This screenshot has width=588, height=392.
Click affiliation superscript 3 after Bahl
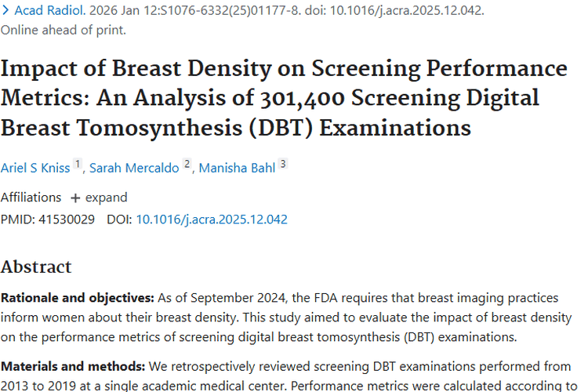click(283, 165)
